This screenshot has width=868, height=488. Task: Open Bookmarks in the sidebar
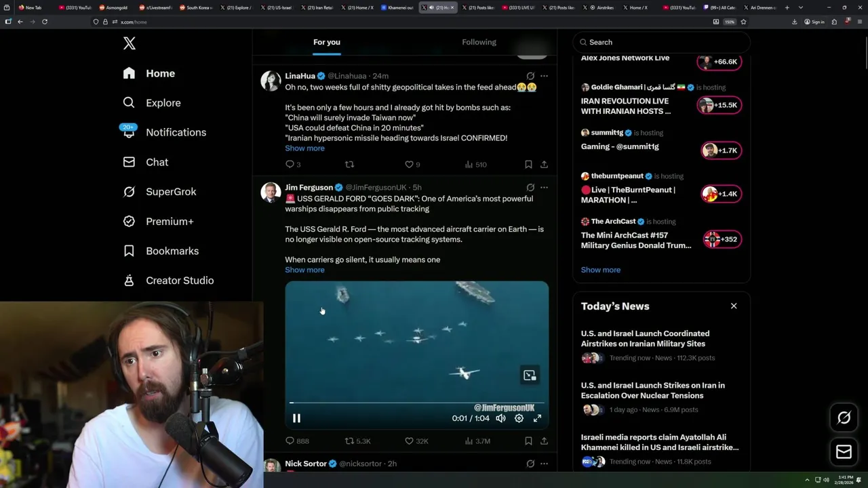pos(161,251)
